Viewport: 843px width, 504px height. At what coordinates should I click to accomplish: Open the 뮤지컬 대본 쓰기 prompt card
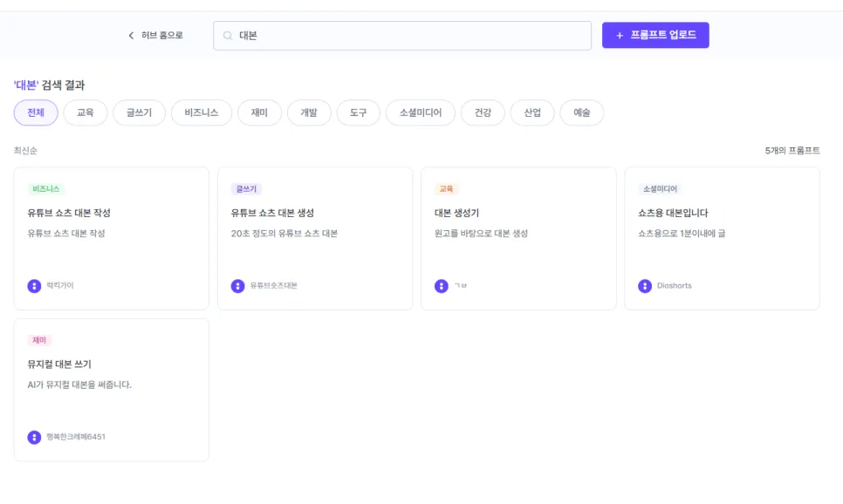(112, 390)
